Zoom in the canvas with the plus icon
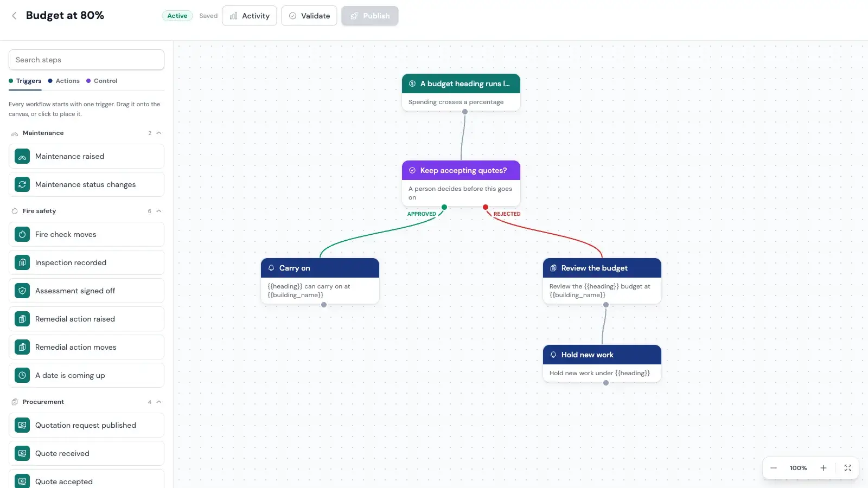868x488 pixels. [824, 468]
